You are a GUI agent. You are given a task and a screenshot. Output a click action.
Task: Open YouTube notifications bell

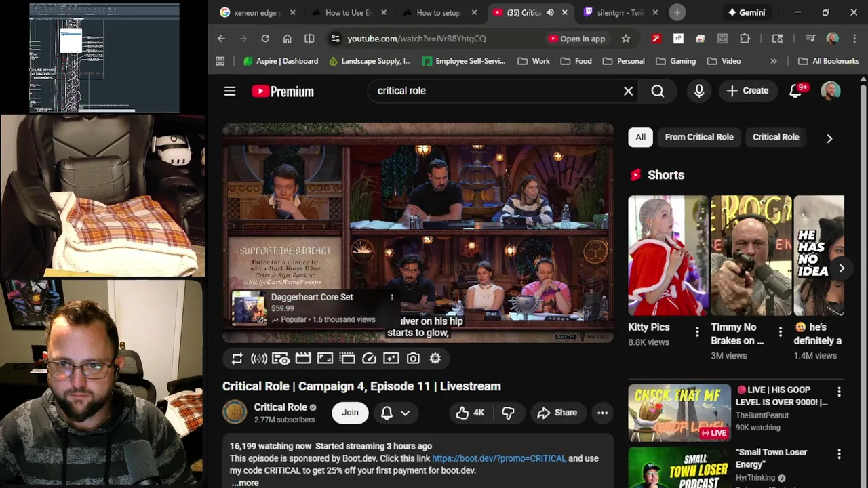tap(796, 91)
